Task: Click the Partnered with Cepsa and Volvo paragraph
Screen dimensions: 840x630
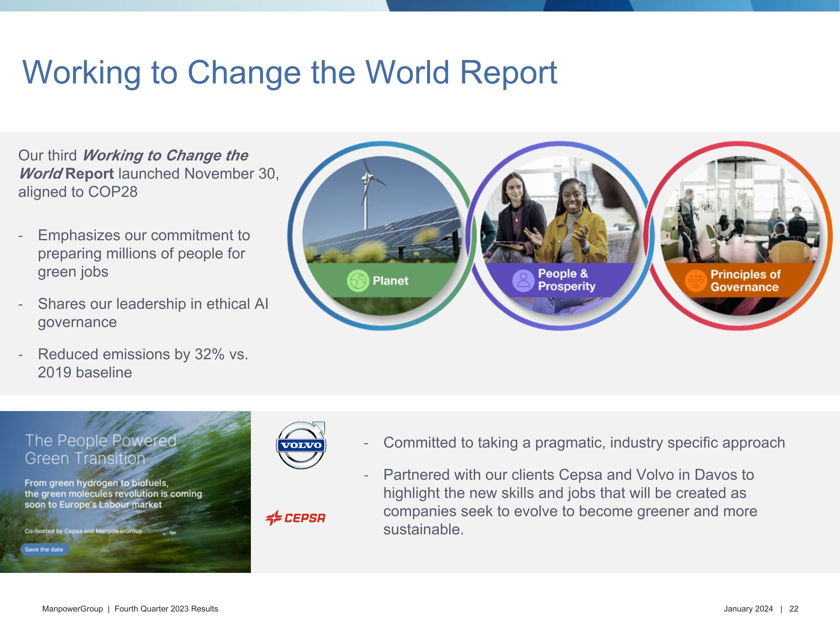Action: coord(570,502)
